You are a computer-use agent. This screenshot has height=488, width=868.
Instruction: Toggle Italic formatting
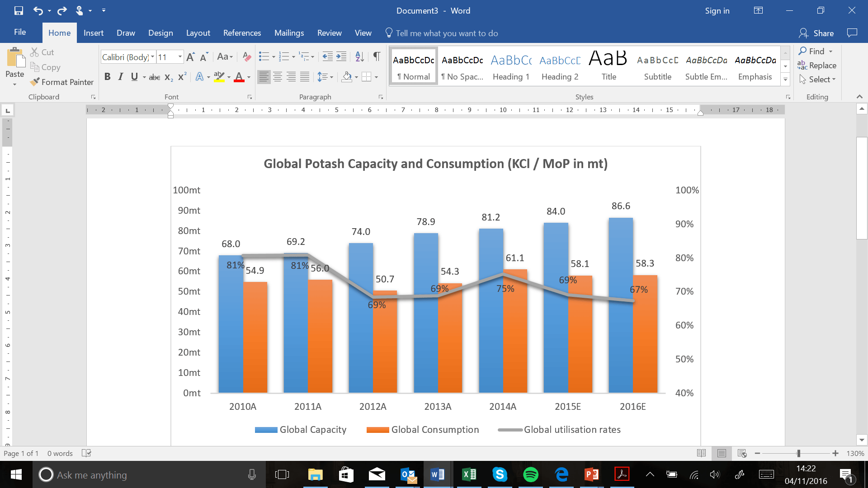tap(120, 77)
